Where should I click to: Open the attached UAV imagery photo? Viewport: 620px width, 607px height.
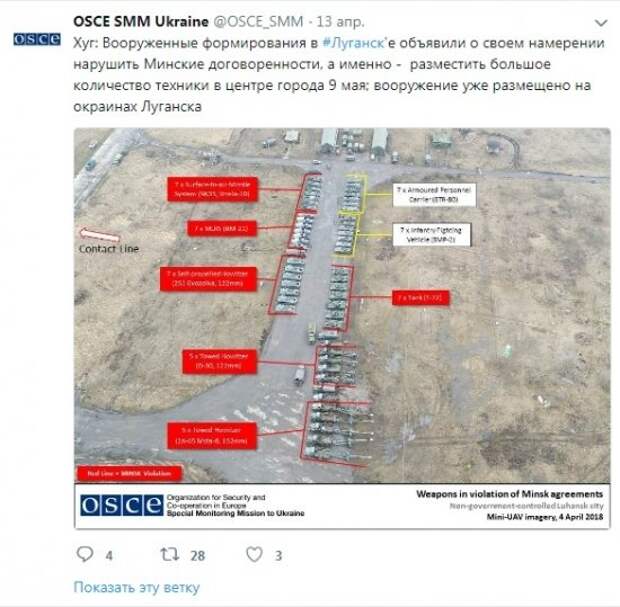pos(342,328)
